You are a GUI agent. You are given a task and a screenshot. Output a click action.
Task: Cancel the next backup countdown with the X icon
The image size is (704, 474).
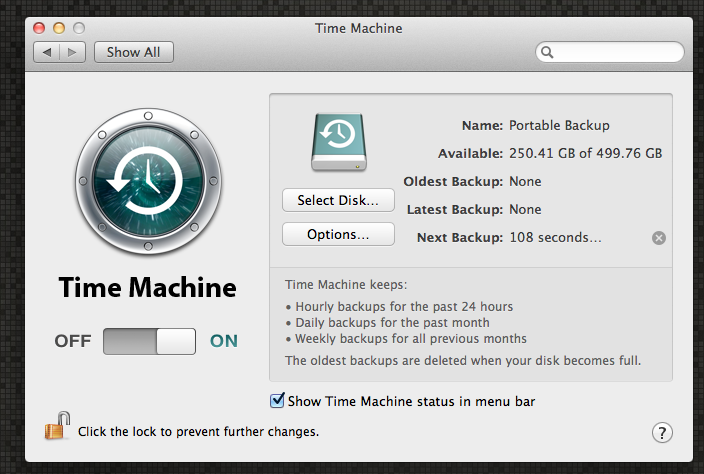pos(659,238)
